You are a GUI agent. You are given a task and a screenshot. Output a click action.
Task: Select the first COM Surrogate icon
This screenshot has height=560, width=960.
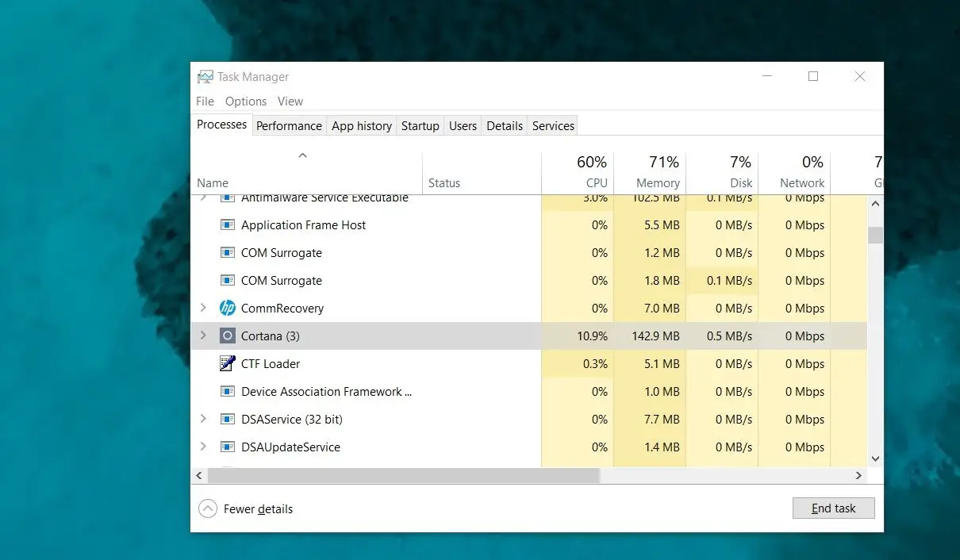point(228,252)
